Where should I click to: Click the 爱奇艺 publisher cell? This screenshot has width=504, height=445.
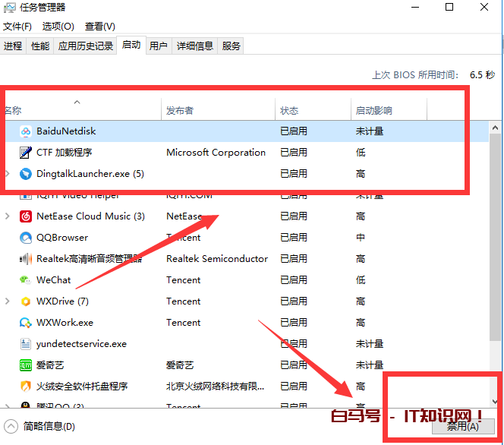[180, 365]
